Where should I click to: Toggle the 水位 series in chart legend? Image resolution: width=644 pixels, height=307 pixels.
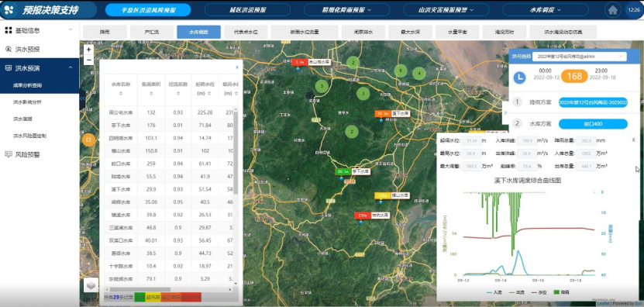[x=540, y=292]
